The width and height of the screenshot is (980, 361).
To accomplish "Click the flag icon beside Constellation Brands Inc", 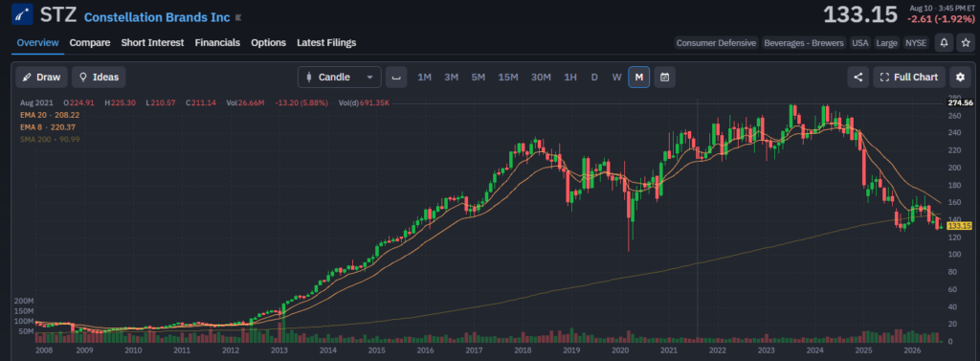I will (x=238, y=17).
